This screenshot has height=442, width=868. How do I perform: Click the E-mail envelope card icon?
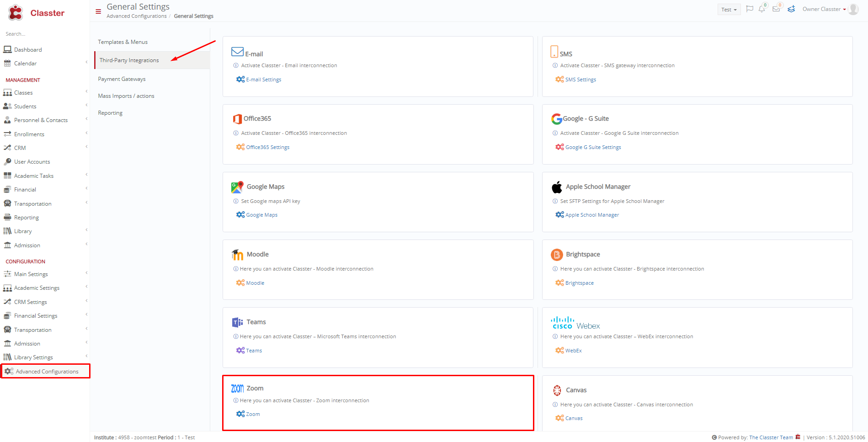(237, 52)
